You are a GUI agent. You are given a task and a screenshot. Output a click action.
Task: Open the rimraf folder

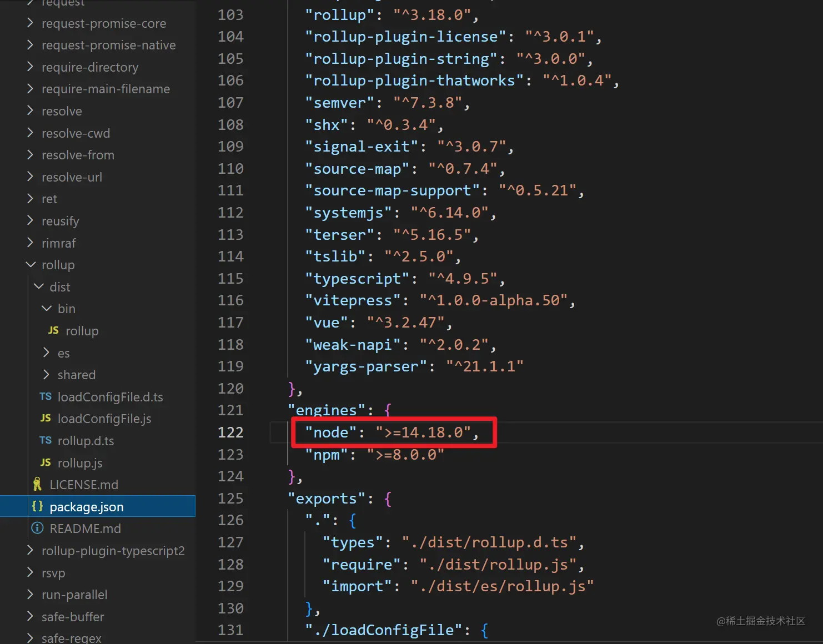click(x=59, y=243)
